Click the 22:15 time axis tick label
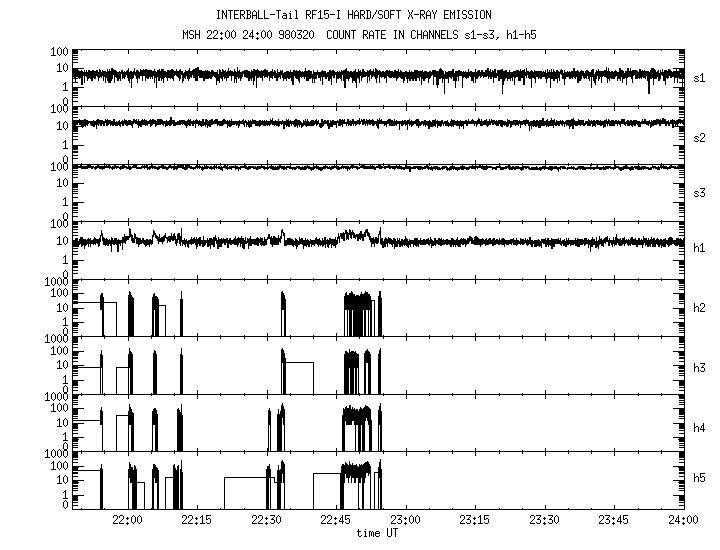The width and height of the screenshot is (720, 550). click(x=197, y=522)
